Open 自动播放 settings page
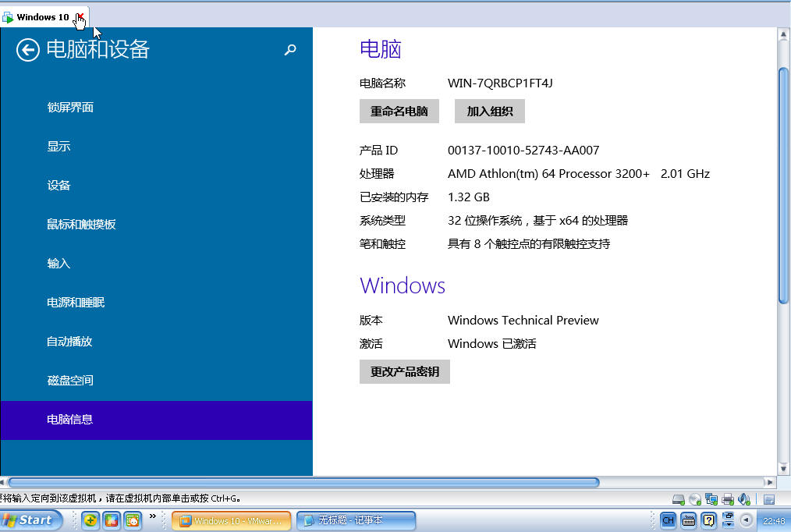Image resolution: width=791 pixels, height=532 pixels. [x=69, y=342]
